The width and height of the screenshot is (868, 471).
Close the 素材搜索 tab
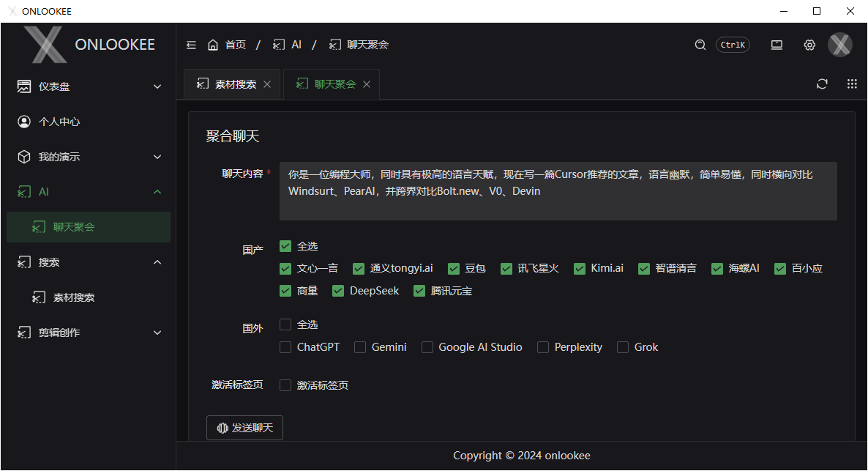point(267,84)
